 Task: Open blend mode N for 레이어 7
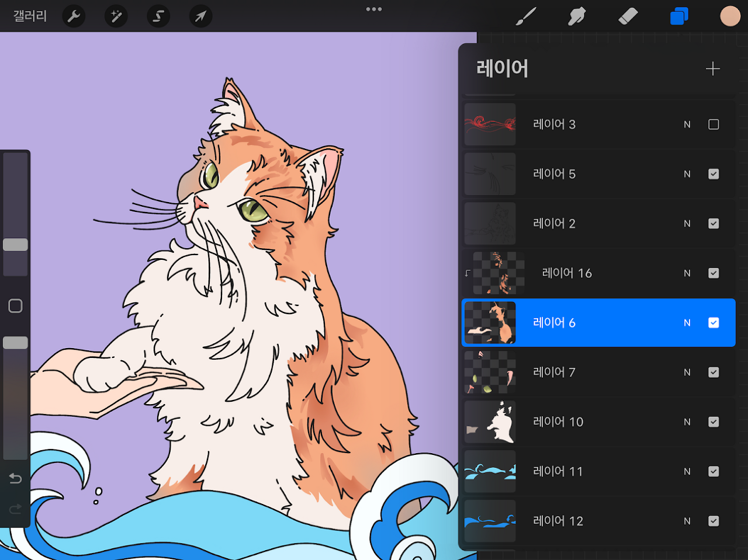pos(687,373)
